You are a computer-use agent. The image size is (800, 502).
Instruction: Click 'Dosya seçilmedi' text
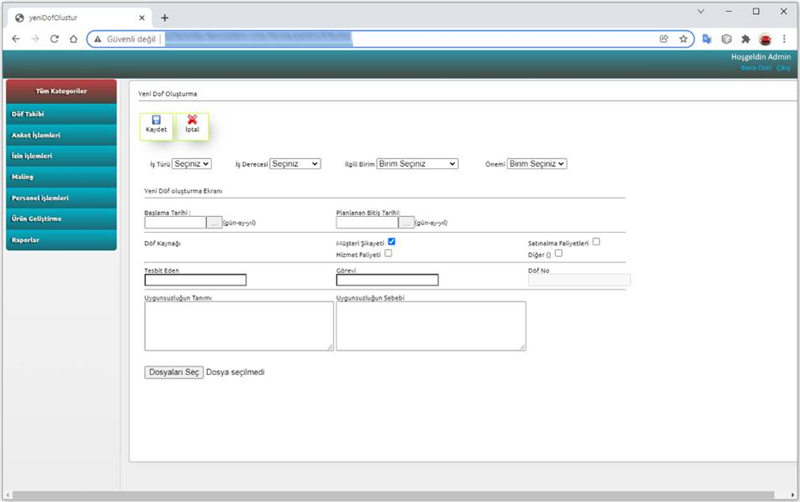pyautogui.click(x=235, y=372)
